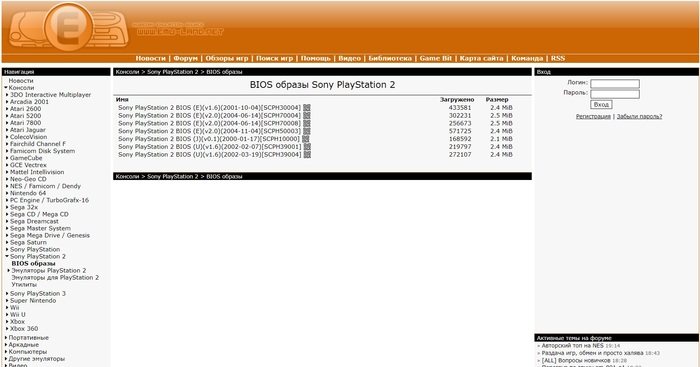Go to Обзоры игр

pos(227,58)
